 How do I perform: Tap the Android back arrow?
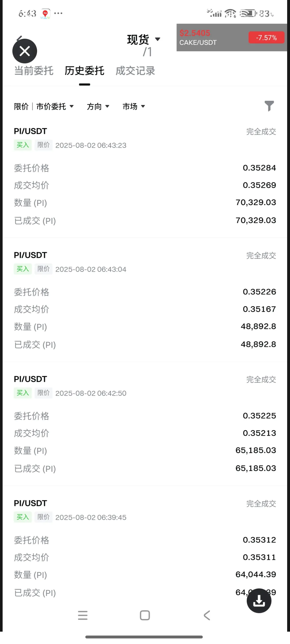coord(207,615)
